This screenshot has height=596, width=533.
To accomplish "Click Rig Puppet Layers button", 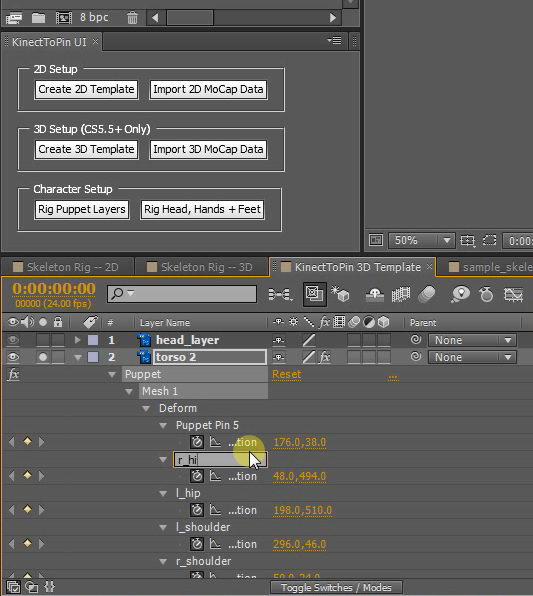I will pyautogui.click(x=82, y=209).
